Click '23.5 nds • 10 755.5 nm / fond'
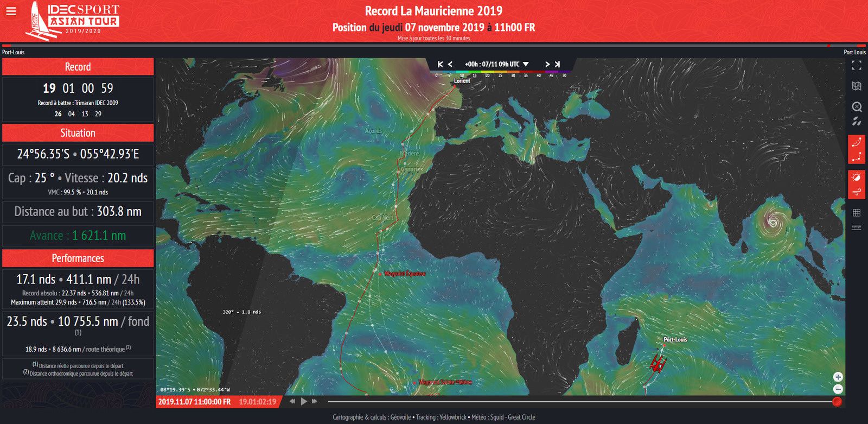 pyautogui.click(x=78, y=321)
